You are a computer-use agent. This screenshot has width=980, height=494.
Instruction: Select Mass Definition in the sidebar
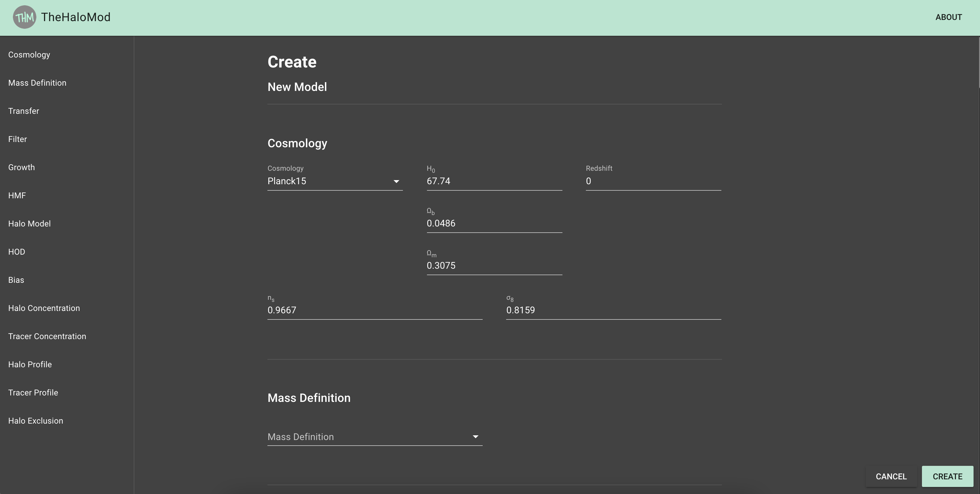tap(37, 83)
